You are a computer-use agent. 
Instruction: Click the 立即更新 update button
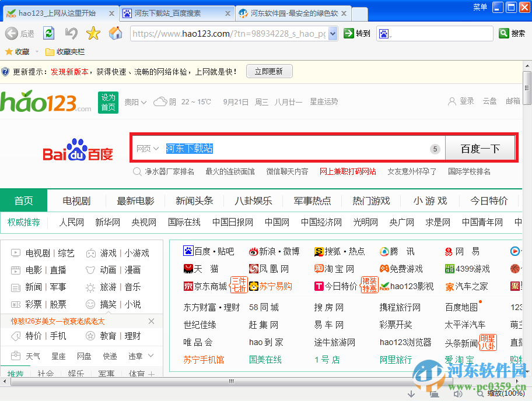click(269, 71)
